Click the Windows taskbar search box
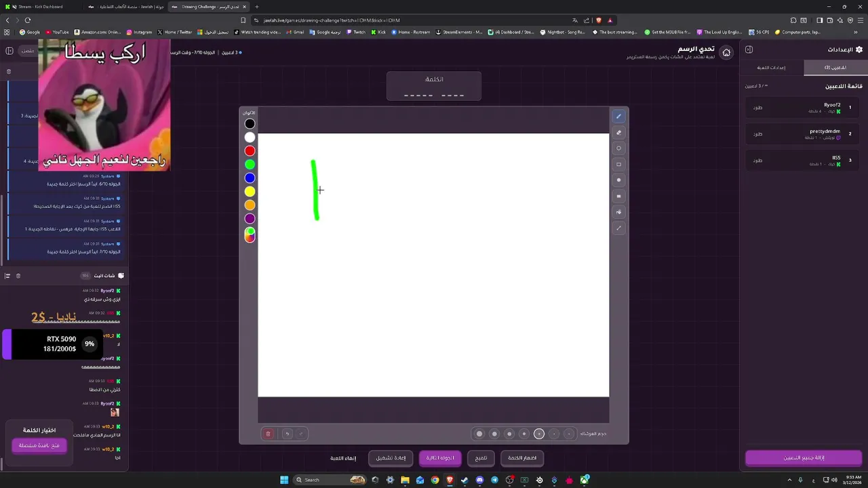 330,480
